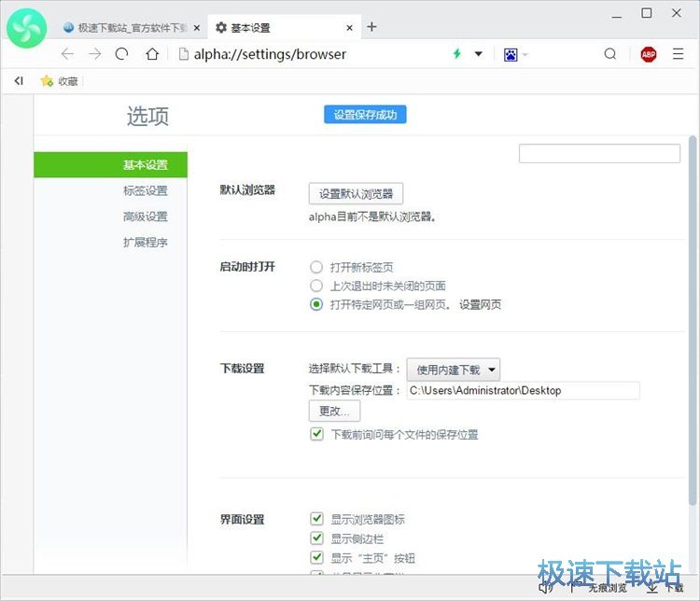This screenshot has height=601, width=700.
Task: Select the "上次退出时未关闭的页面" radio option
Action: pyautogui.click(x=316, y=286)
